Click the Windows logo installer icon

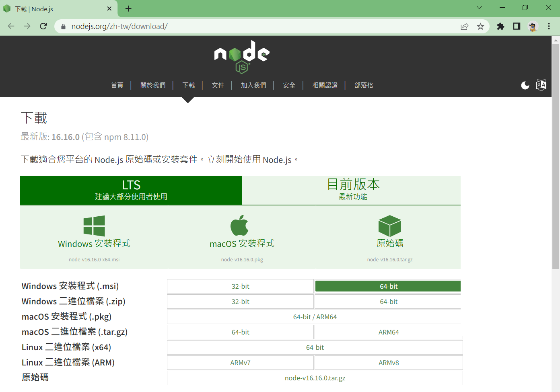coord(94,226)
